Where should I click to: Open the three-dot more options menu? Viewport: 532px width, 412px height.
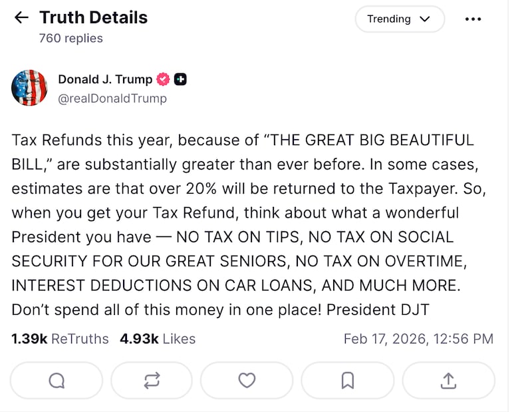click(473, 19)
